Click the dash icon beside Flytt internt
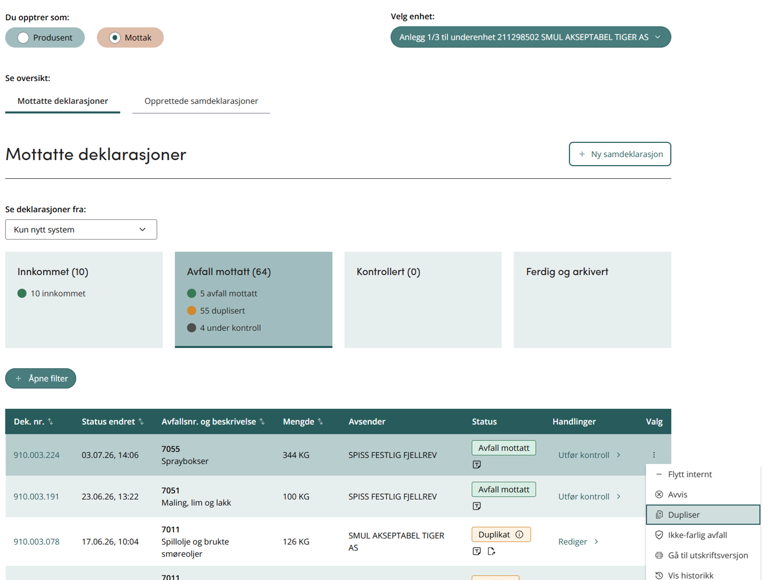This screenshot has width=778, height=580. point(659,474)
